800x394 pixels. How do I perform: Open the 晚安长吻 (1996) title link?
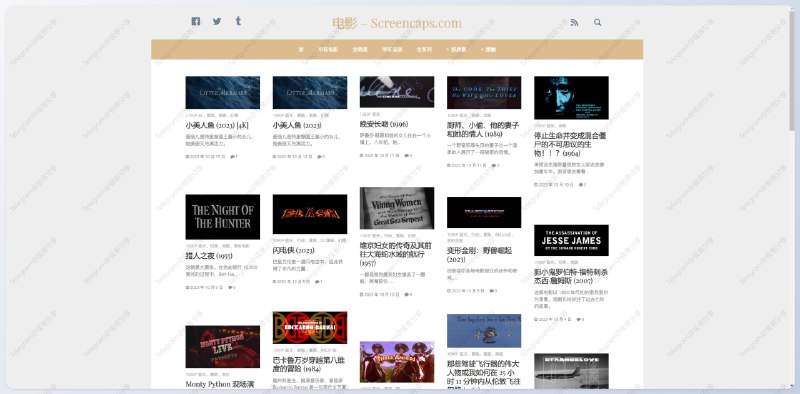(384, 124)
